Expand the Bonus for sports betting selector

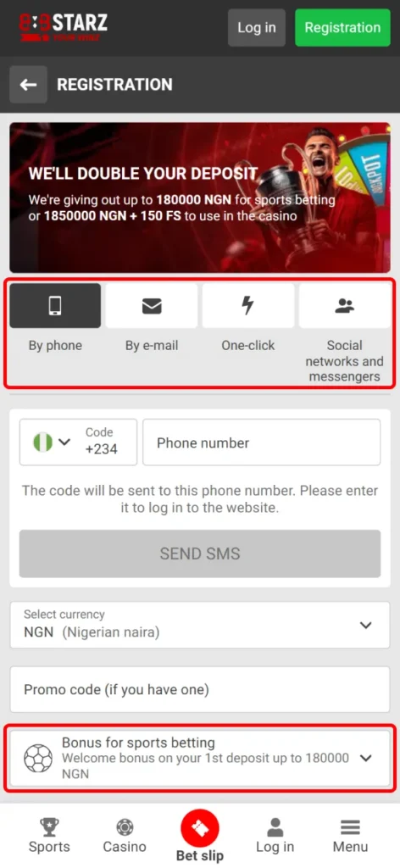(200, 758)
